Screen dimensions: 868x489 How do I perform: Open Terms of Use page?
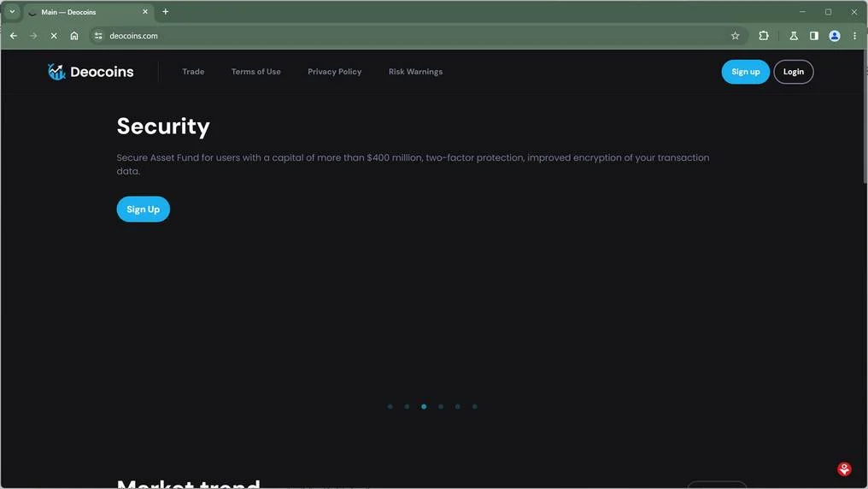pyautogui.click(x=255, y=72)
